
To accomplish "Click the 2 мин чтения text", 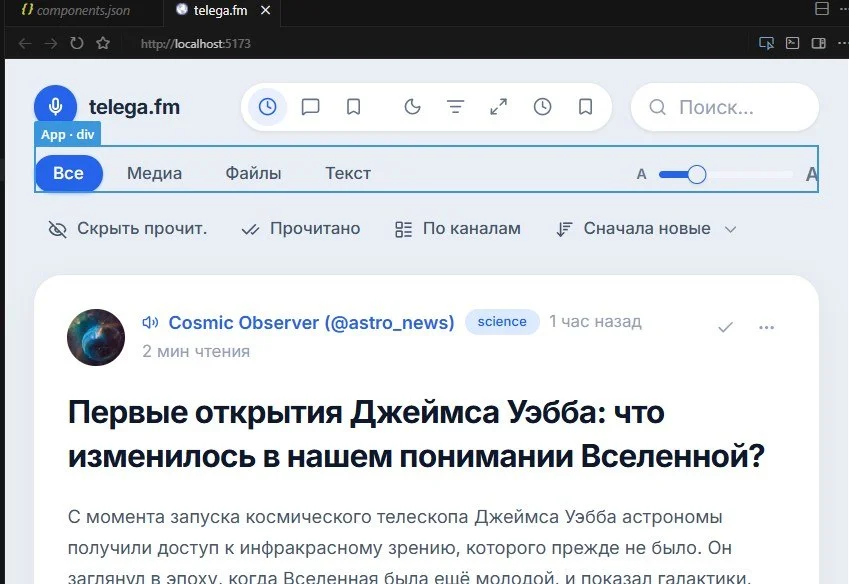I will tap(196, 352).
